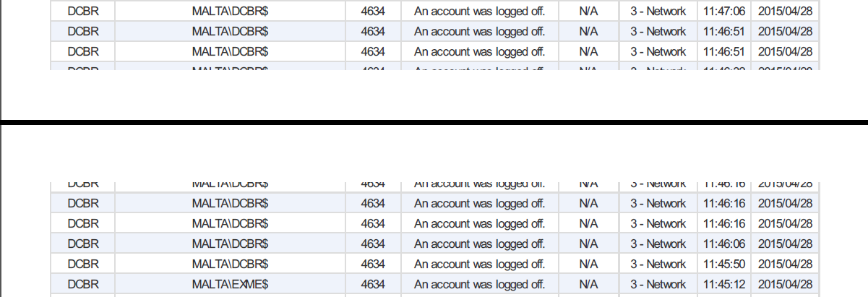The height and width of the screenshot is (297, 868).
Task: Click event ID 4634 in the 11:47:06 row
Action: tap(372, 11)
